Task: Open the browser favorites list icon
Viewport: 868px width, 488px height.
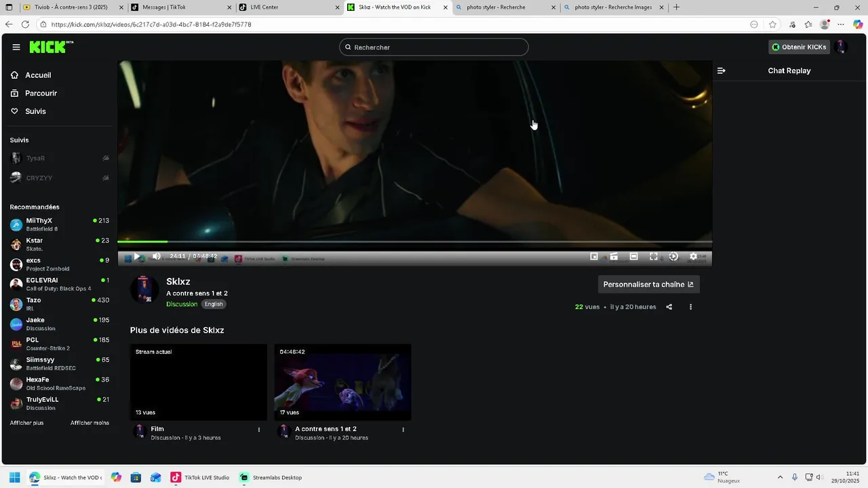Action: [808, 24]
